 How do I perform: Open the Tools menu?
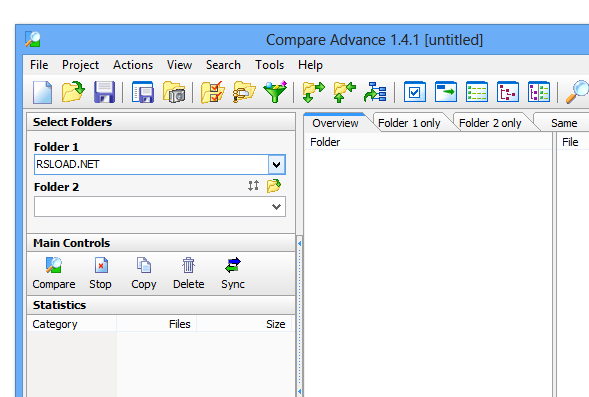[269, 65]
